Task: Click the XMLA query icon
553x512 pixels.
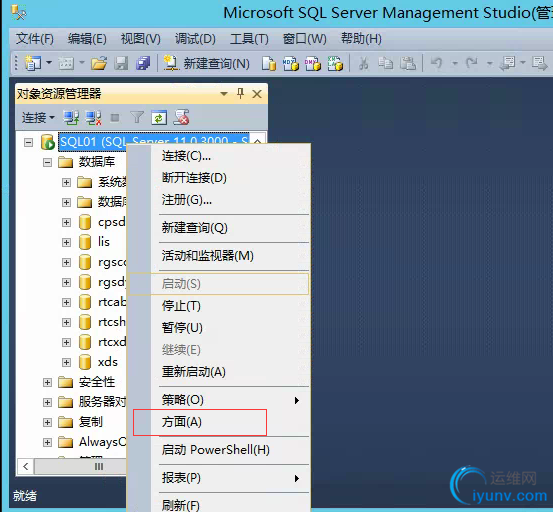Action: (x=335, y=64)
